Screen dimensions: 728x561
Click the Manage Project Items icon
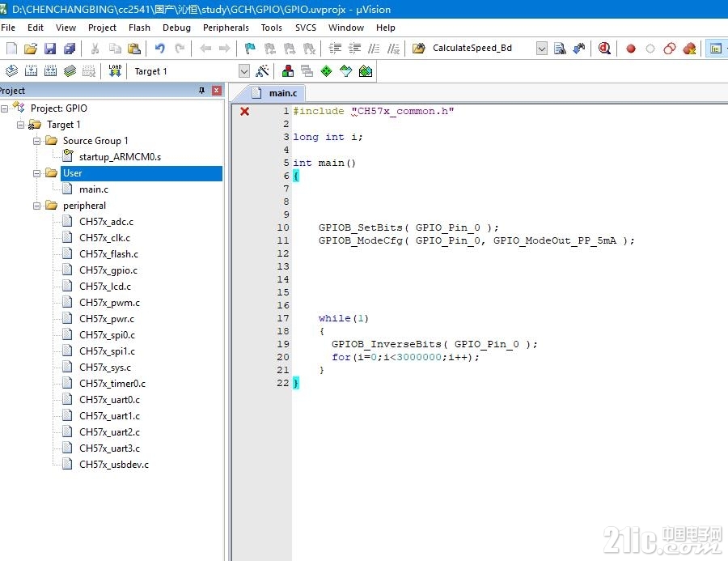[288, 70]
